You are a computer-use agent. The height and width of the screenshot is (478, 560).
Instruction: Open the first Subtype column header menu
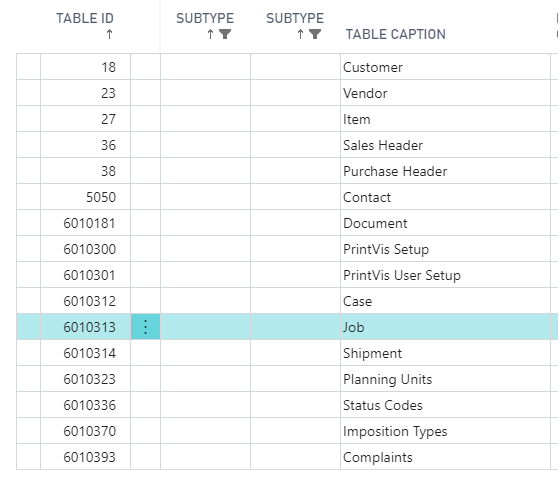tap(205, 18)
